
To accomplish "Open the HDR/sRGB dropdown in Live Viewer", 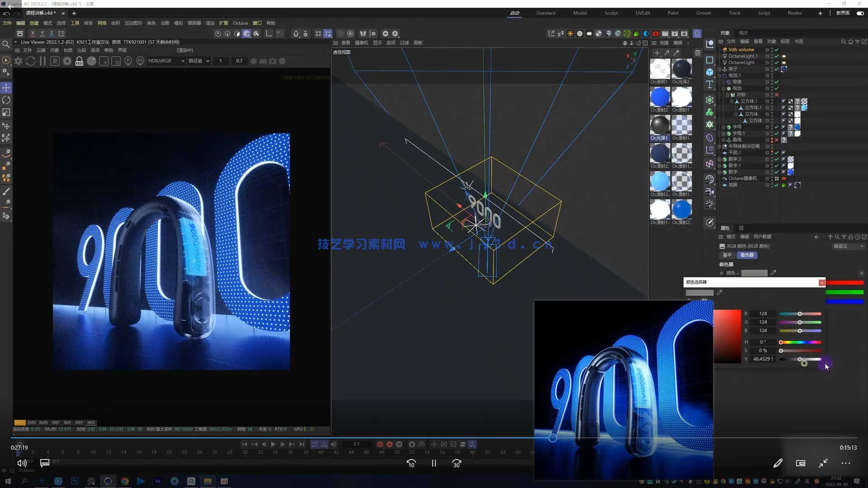I will point(166,61).
